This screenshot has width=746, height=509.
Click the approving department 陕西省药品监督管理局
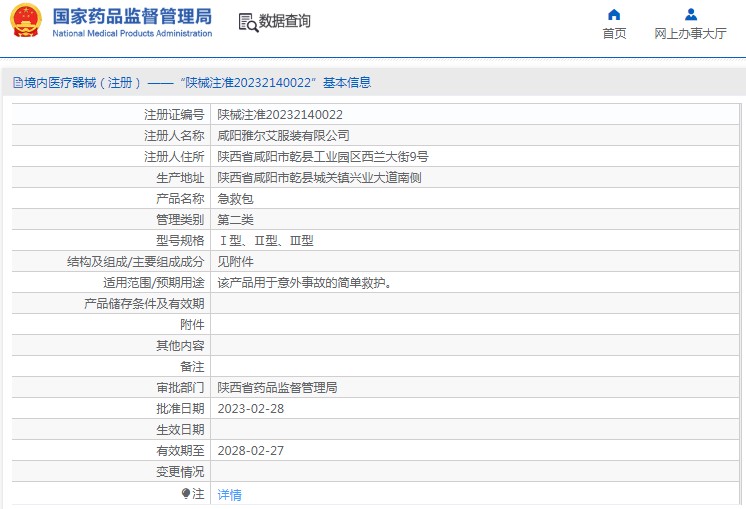[x=277, y=388]
